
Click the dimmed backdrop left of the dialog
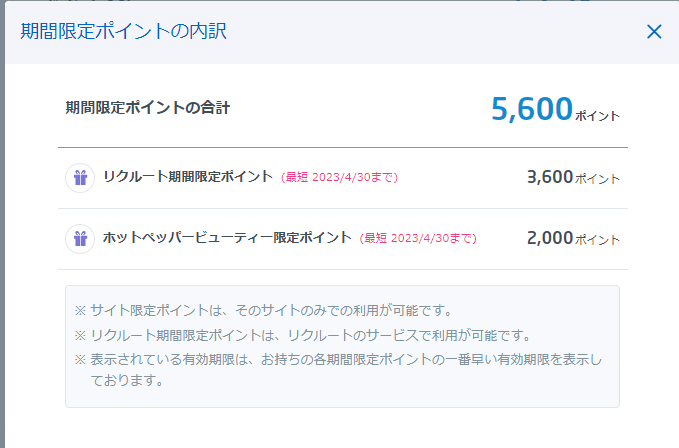pyautogui.click(x=2, y=250)
